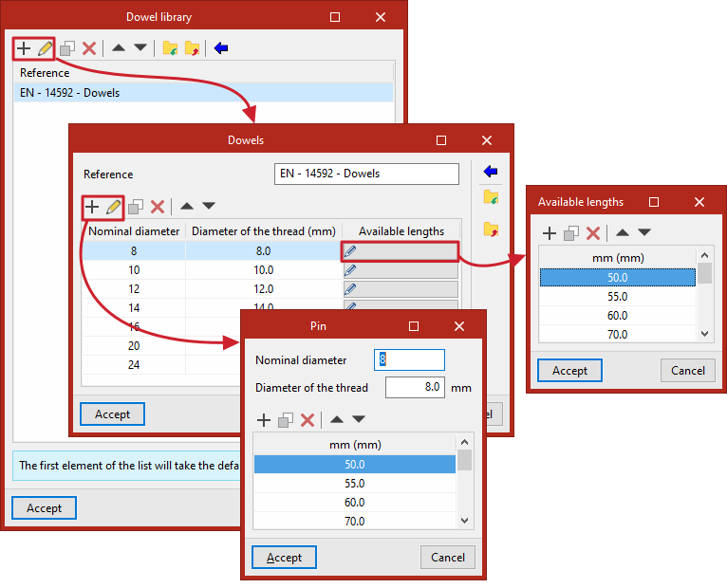
Task: Select EN - 14592 - Dowels reference row
Action: click(x=203, y=93)
